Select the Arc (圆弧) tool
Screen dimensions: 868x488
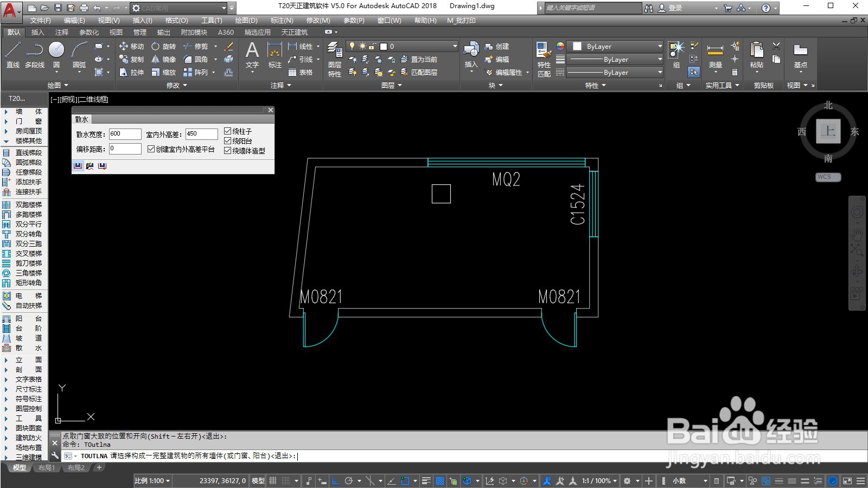point(79,55)
